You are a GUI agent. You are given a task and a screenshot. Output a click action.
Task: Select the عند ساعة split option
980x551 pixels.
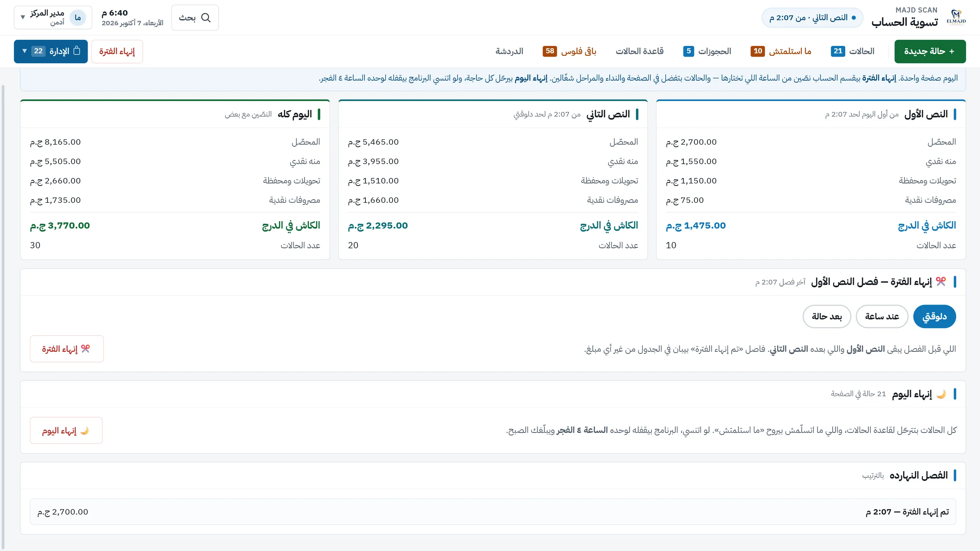(x=882, y=316)
